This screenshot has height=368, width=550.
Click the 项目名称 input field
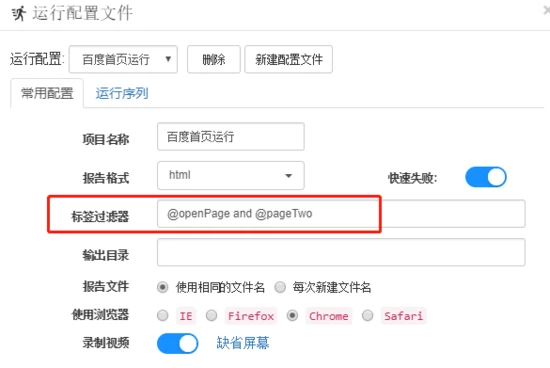pos(230,136)
